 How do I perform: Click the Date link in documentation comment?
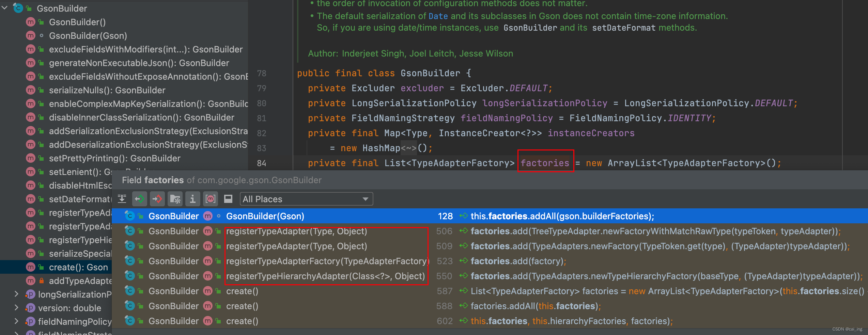point(438,16)
